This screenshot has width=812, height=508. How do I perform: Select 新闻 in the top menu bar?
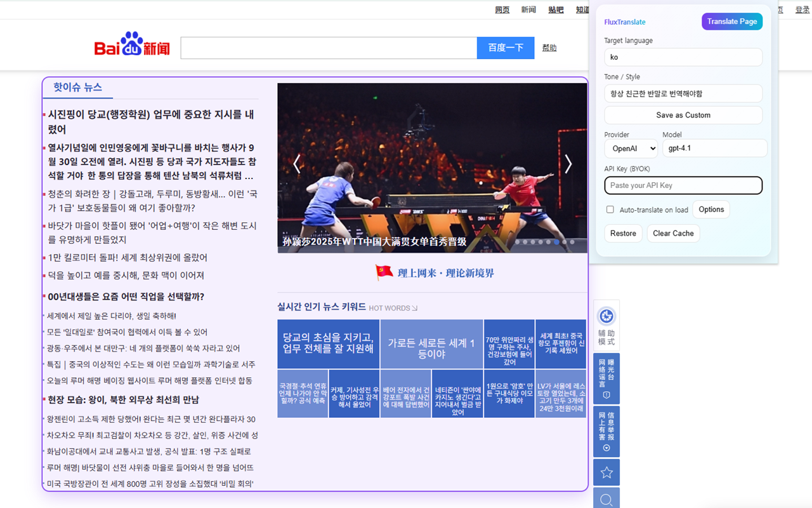(x=528, y=10)
